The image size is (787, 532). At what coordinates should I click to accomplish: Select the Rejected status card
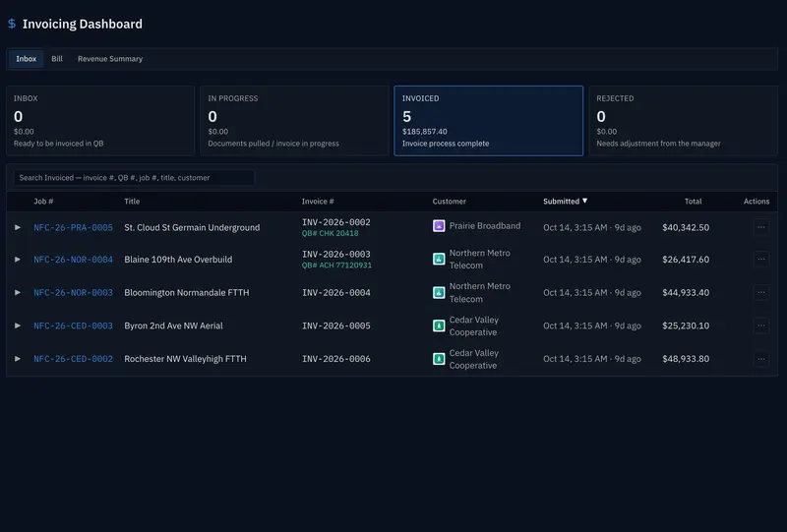point(683,120)
